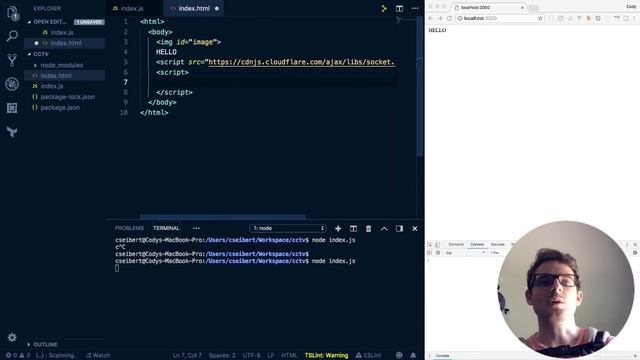Open the feedback smiley in the status bar
Image resolution: width=640 pixels, height=360 pixels.
pyautogui.click(x=399, y=355)
